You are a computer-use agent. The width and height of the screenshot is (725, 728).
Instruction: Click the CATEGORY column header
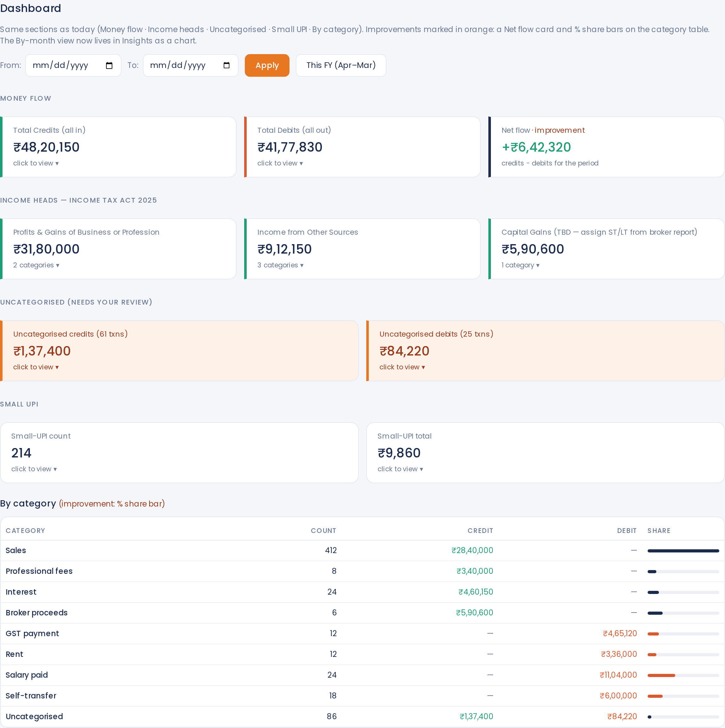tap(25, 531)
